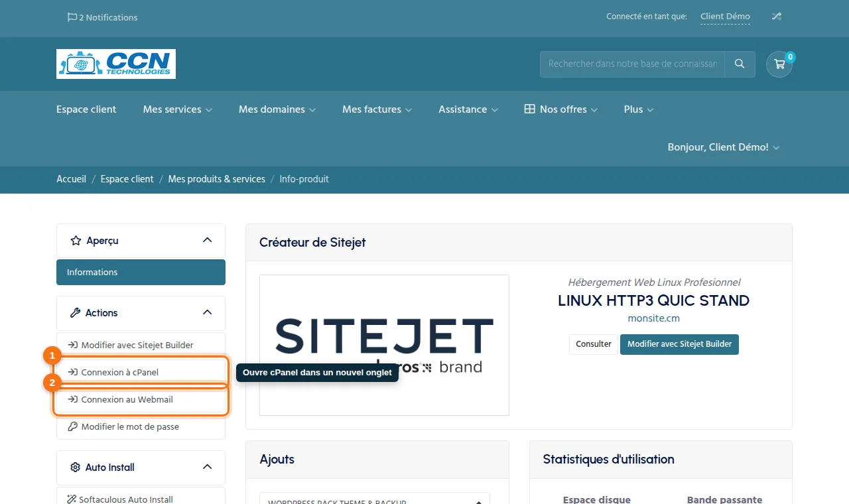This screenshot has width=849, height=504.
Task: Open the monsite.cm domain link
Action: point(654,318)
